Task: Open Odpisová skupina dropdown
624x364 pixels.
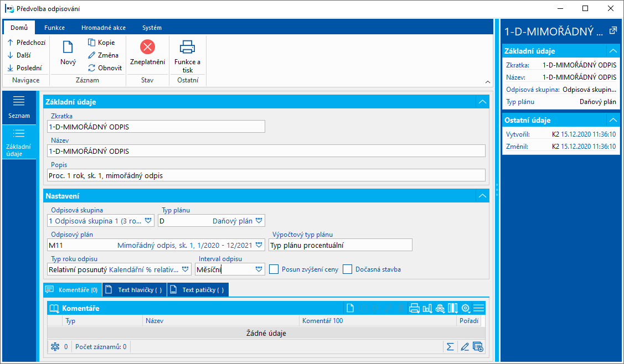Action: pos(148,221)
